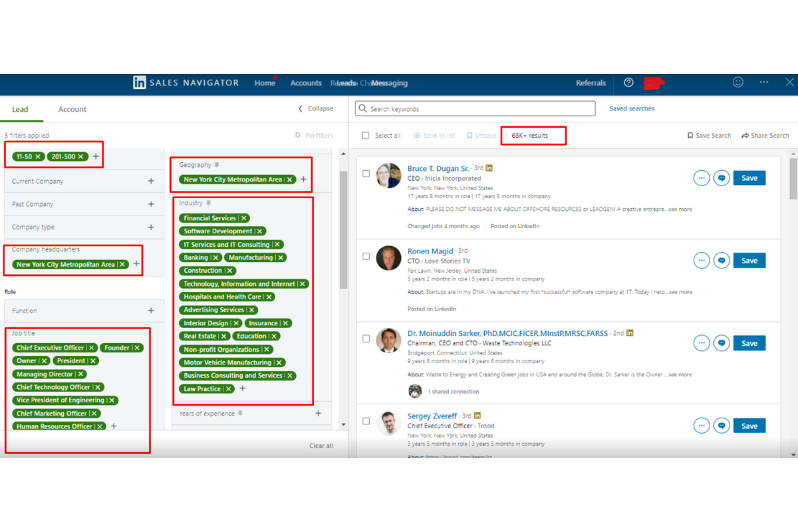
Task: Remove the Chief Executive Officer title tag
Action: click(x=92, y=348)
